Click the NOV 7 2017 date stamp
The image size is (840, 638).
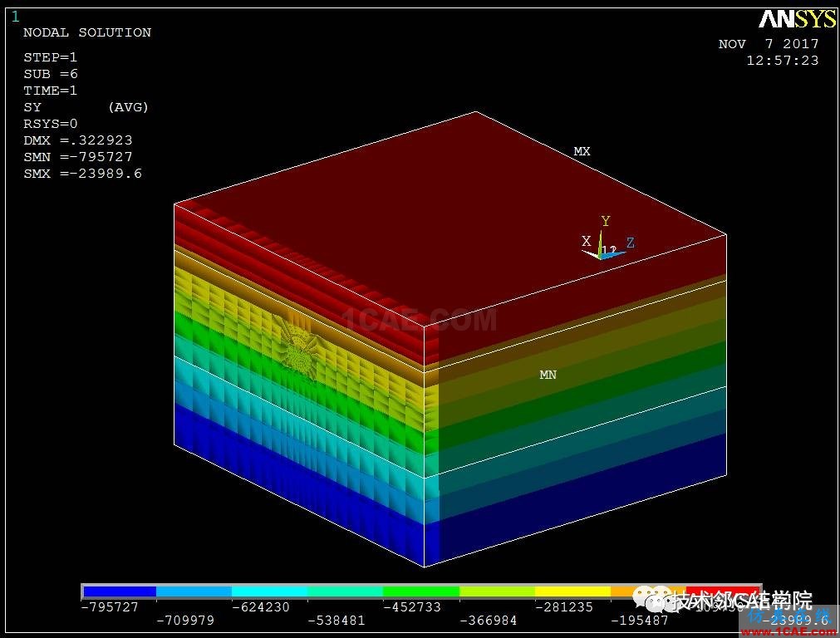[769, 44]
